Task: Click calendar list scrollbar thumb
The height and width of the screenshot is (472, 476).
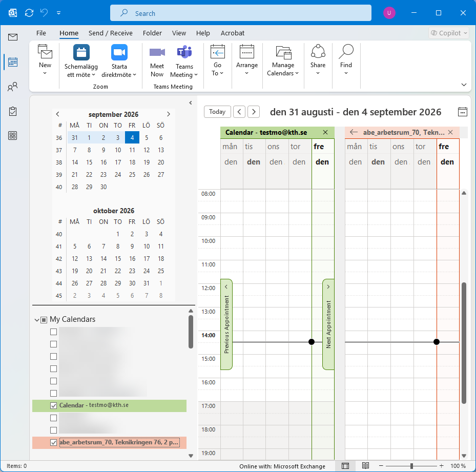Action: pyautogui.click(x=191, y=332)
